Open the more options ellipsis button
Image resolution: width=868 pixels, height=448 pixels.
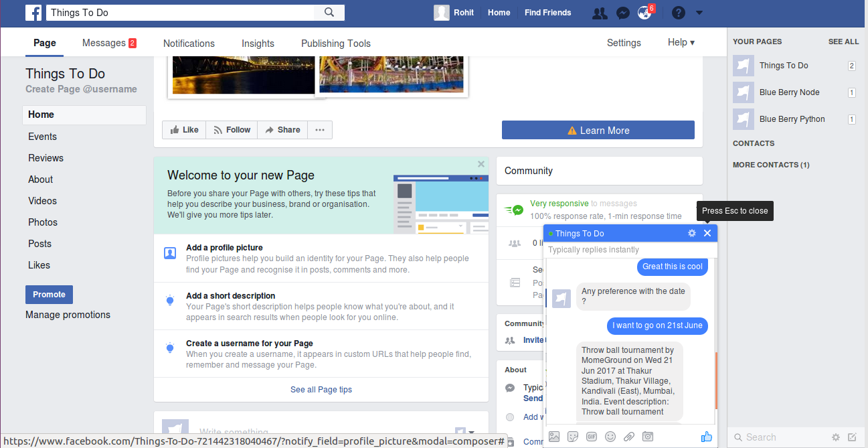pyautogui.click(x=320, y=130)
